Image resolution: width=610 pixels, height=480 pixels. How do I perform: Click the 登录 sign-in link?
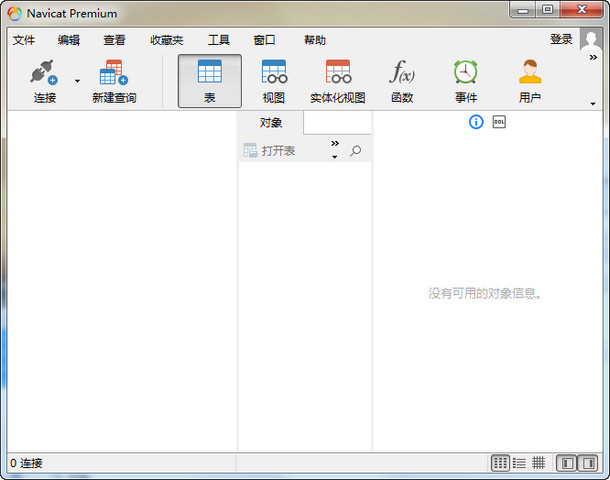(561, 39)
